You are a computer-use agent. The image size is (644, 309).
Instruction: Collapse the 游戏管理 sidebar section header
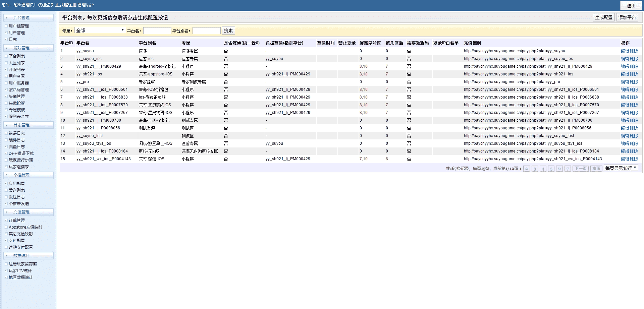pos(28,48)
